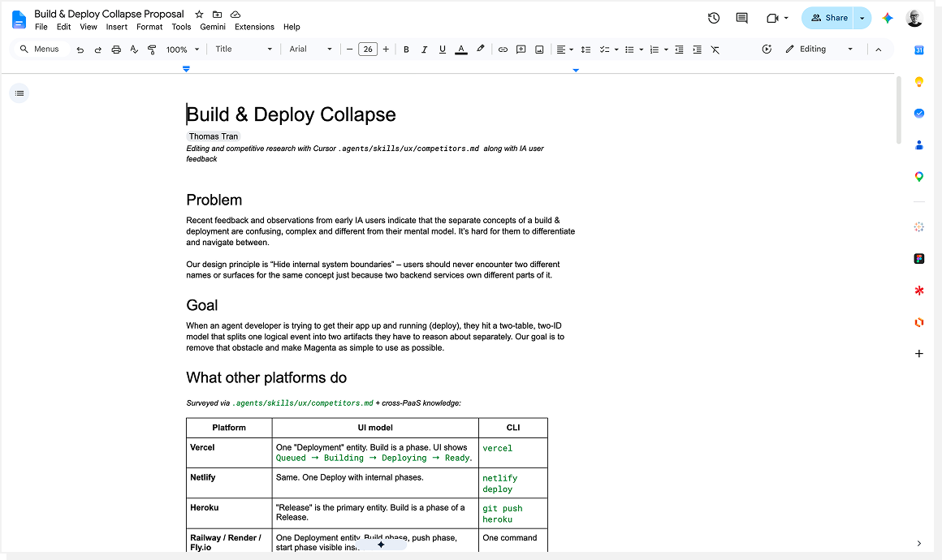Undo the last action

point(80,50)
